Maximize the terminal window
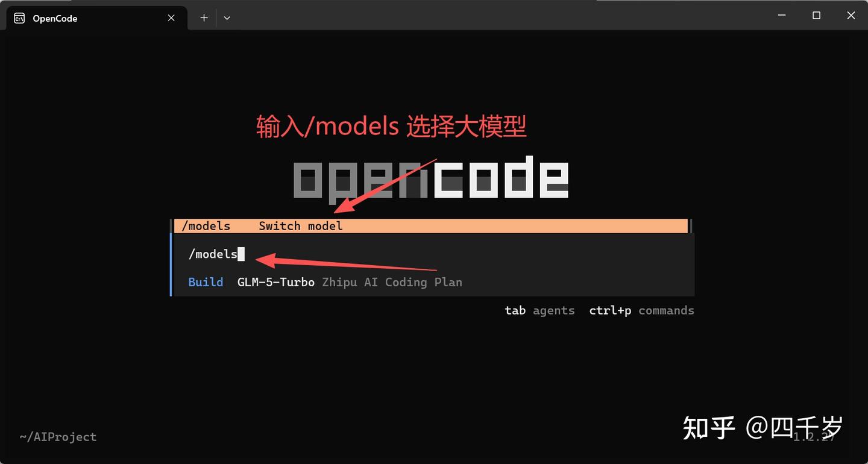 click(x=816, y=16)
